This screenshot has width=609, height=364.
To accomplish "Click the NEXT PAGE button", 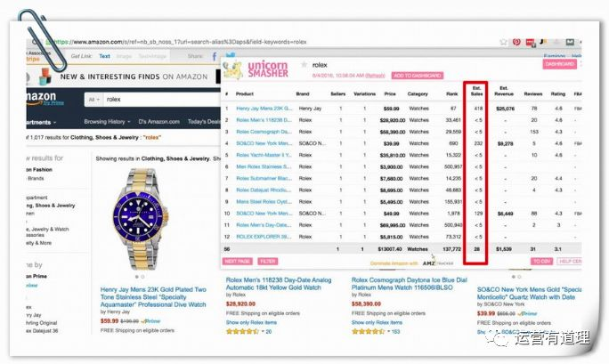I will click(x=238, y=262).
